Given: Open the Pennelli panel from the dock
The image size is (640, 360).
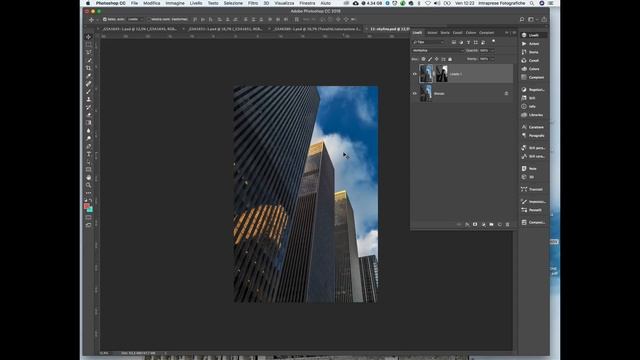Looking at the screenshot, I should click(532, 210).
